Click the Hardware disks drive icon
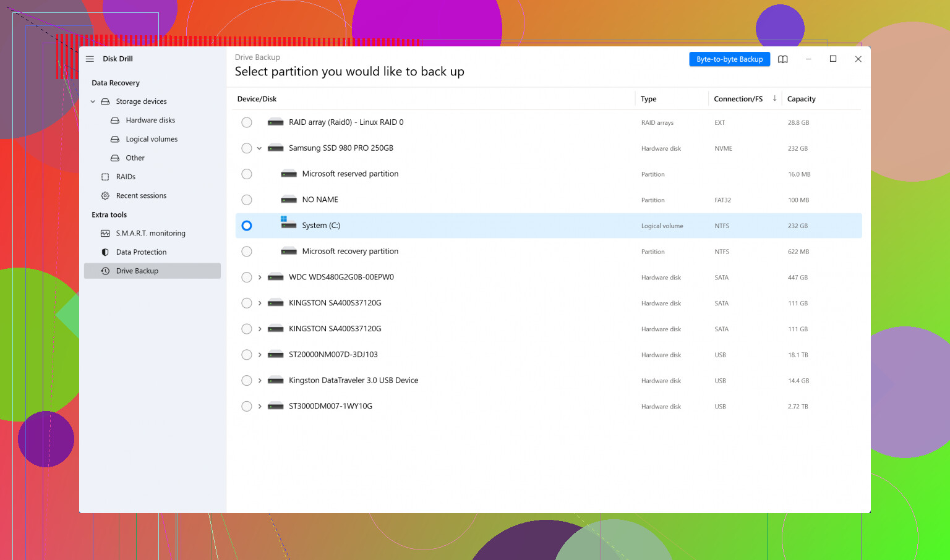The width and height of the screenshot is (950, 560). (115, 121)
